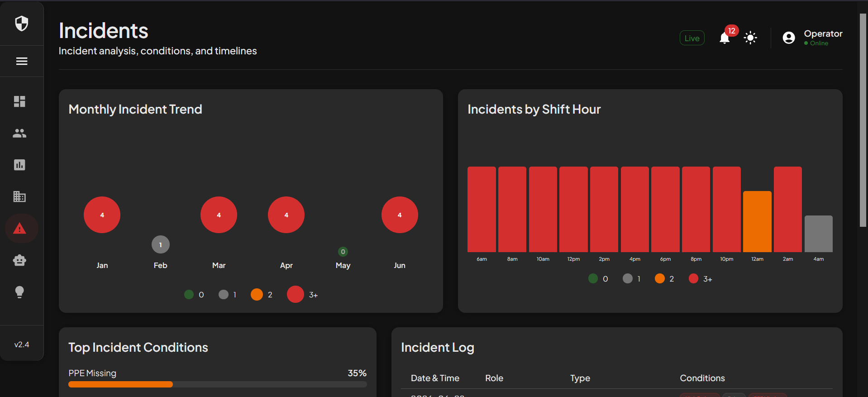Click green 0 swatch in Monthly Trend legend
The image size is (868, 397).
point(189,295)
